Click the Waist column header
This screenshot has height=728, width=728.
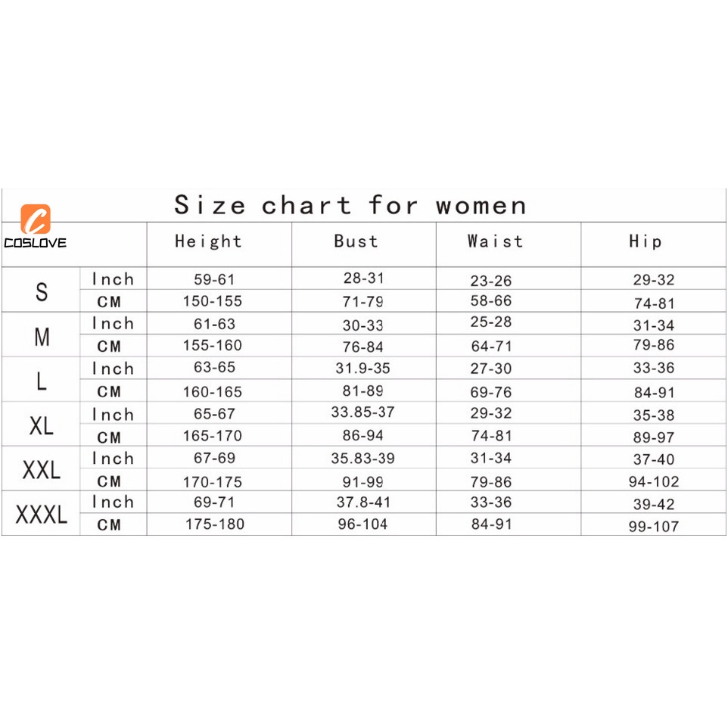[x=495, y=241]
